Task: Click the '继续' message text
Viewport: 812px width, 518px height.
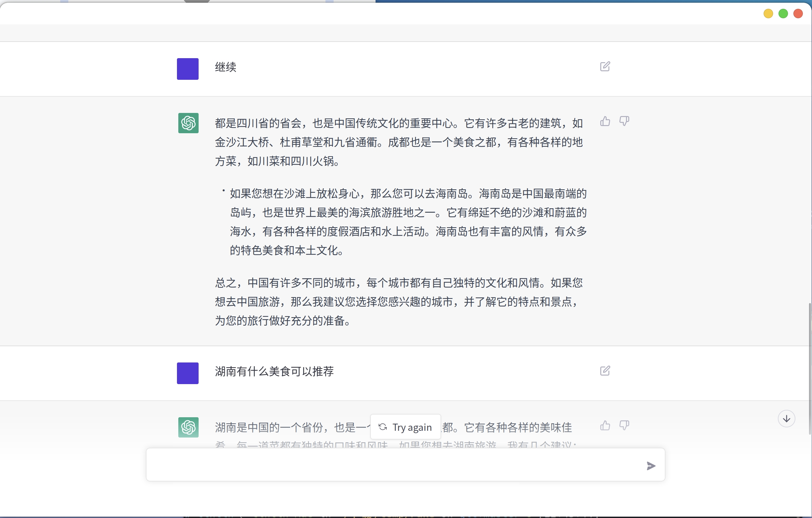Action: tap(226, 67)
